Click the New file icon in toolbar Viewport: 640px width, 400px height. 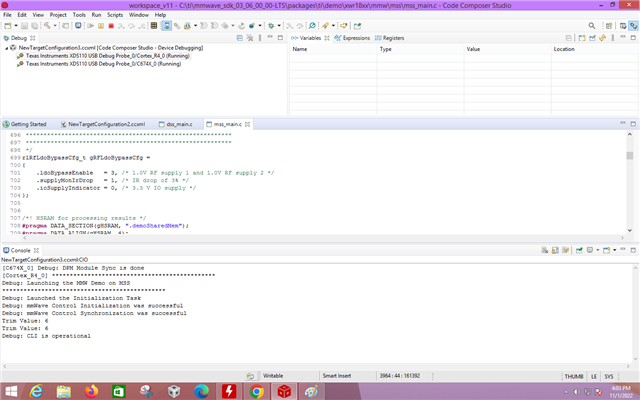point(8,26)
